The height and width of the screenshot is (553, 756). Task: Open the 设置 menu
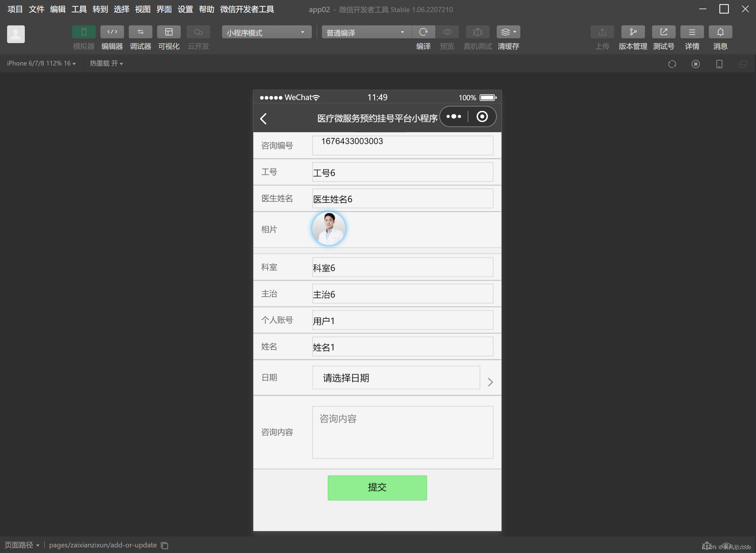pos(185,9)
